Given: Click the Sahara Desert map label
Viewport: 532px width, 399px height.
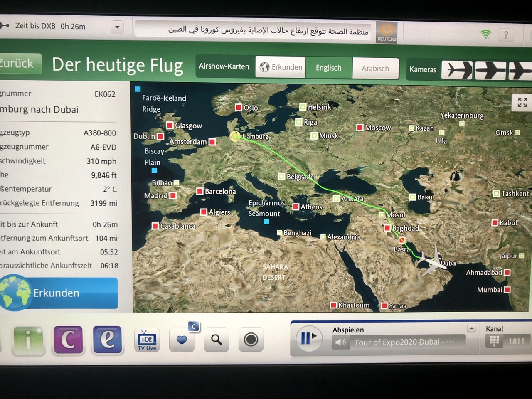Looking at the screenshot, I should point(274,272).
